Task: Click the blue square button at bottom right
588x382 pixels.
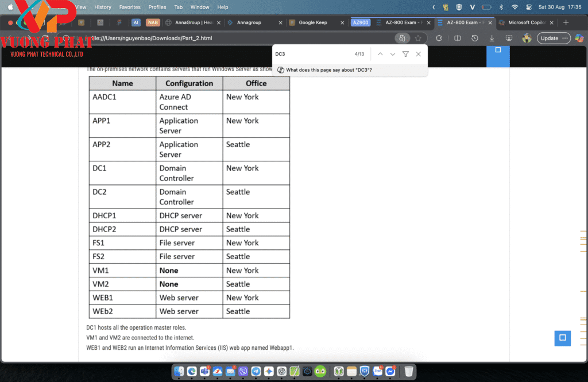Action: (x=563, y=338)
